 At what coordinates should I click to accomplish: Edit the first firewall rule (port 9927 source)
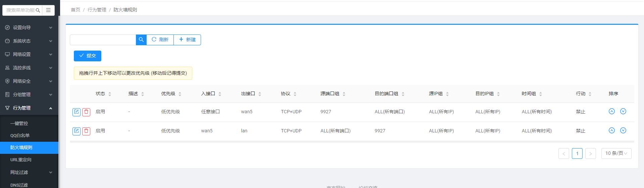[x=77, y=112]
